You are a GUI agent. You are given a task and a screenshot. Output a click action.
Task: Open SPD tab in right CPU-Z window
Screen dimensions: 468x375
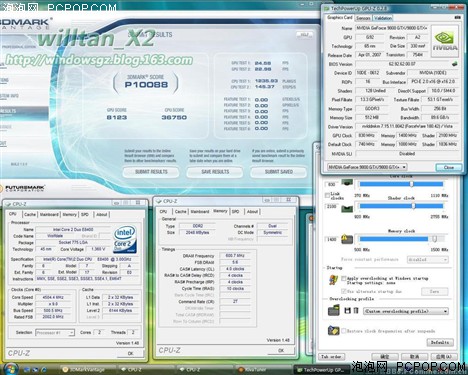(x=236, y=212)
